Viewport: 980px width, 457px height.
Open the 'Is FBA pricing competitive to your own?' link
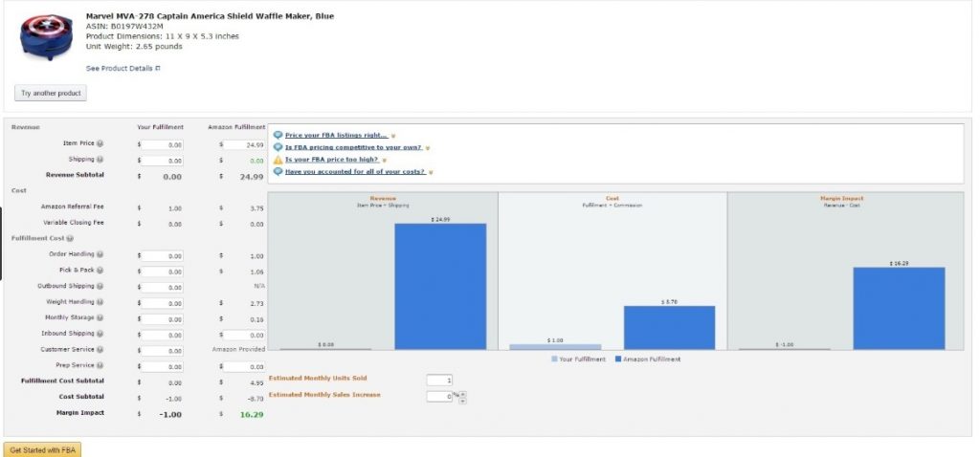(354, 148)
